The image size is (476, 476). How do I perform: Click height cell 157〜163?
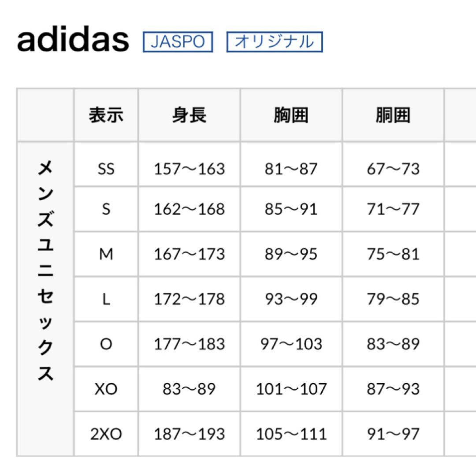189,168
